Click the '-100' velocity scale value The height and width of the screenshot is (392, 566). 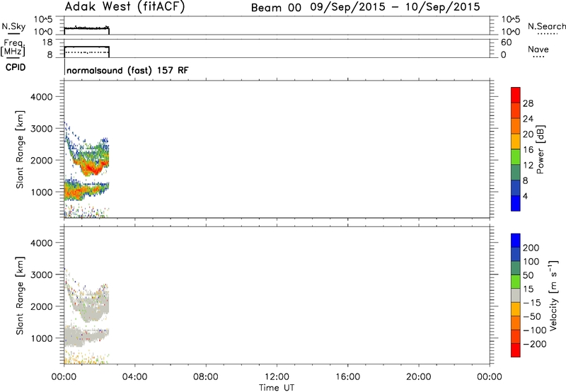(534, 330)
